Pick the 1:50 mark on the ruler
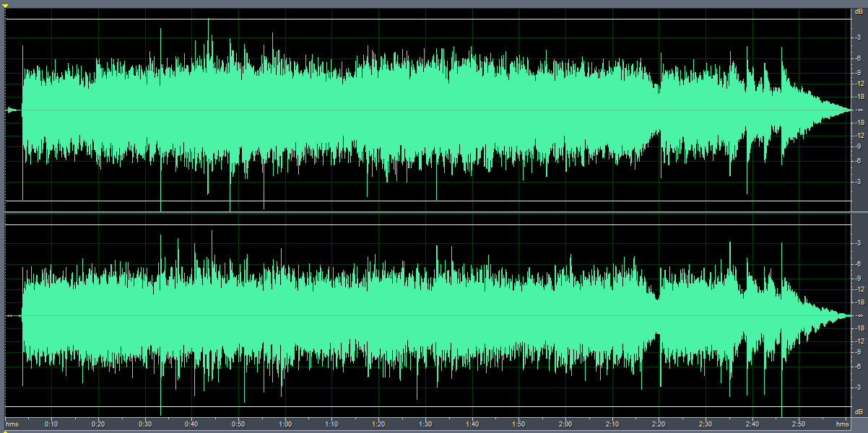The image size is (868, 433). (x=518, y=424)
